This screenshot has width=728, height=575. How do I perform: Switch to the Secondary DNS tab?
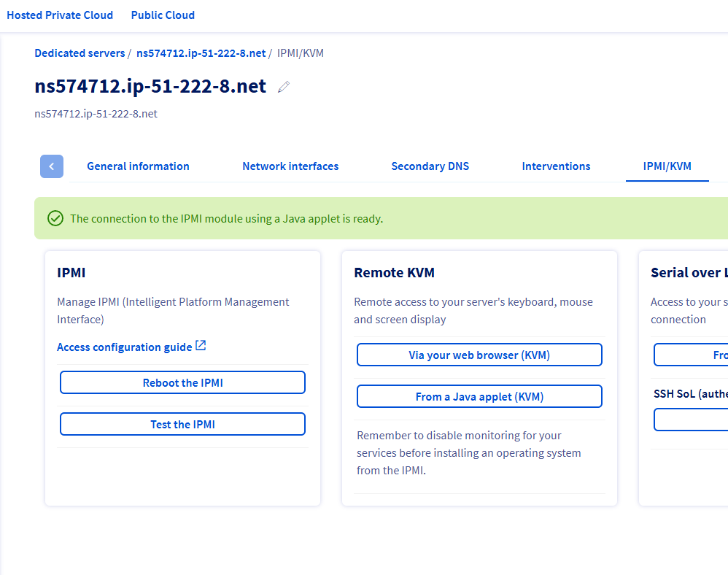point(430,166)
